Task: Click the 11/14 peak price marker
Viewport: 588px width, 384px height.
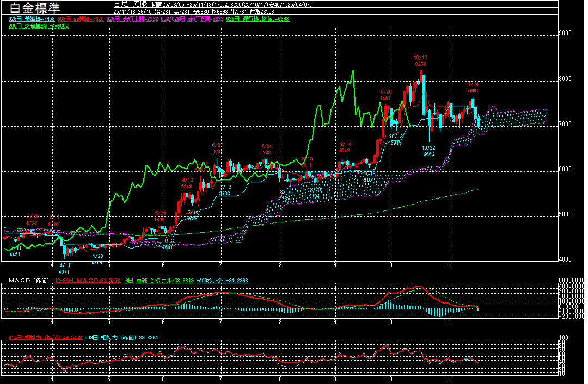Action: coord(472,88)
